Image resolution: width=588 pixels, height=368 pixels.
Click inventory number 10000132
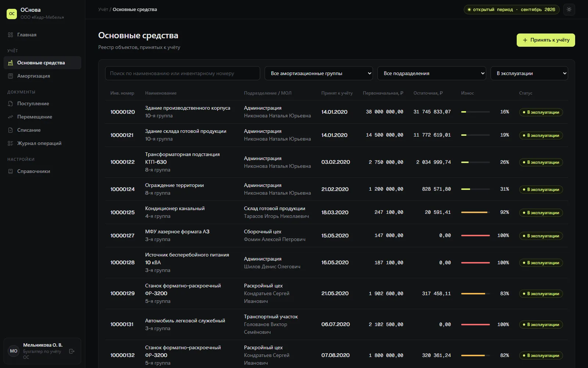(x=122, y=355)
